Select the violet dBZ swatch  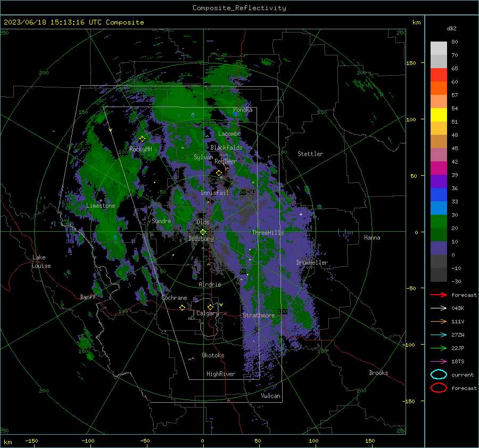coord(439,181)
